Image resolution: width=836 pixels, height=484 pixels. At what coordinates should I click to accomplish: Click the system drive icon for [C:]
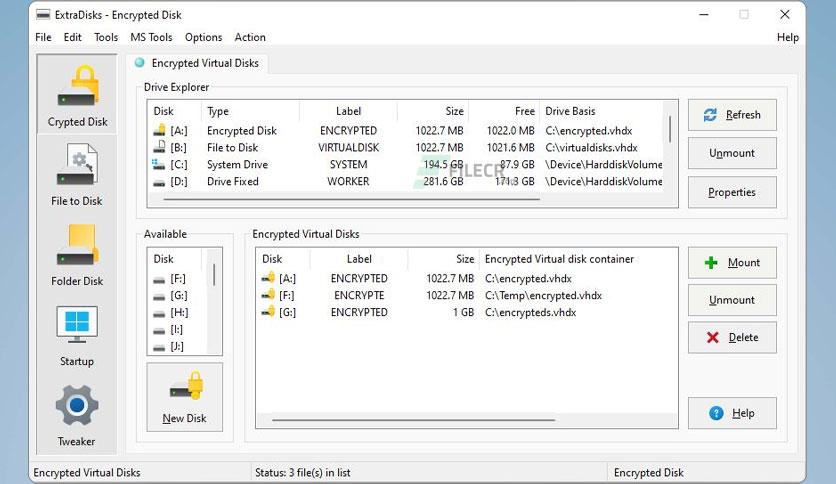coord(159,164)
